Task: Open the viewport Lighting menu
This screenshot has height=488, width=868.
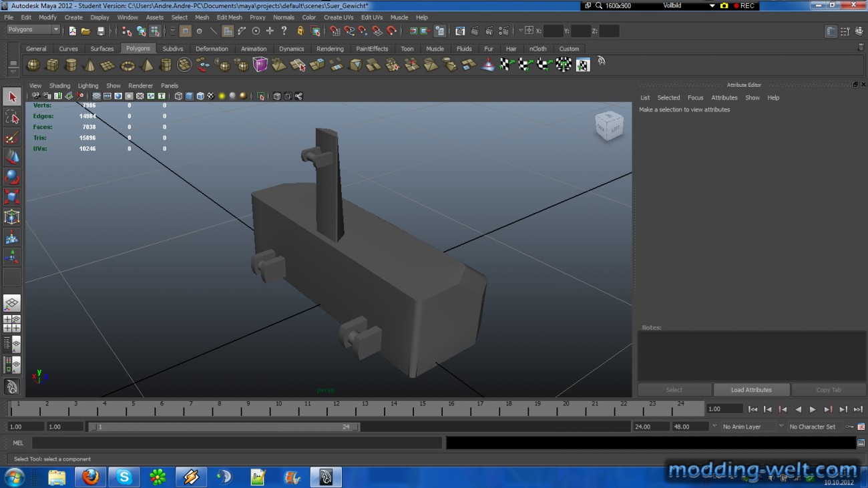Action: (x=88, y=85)
